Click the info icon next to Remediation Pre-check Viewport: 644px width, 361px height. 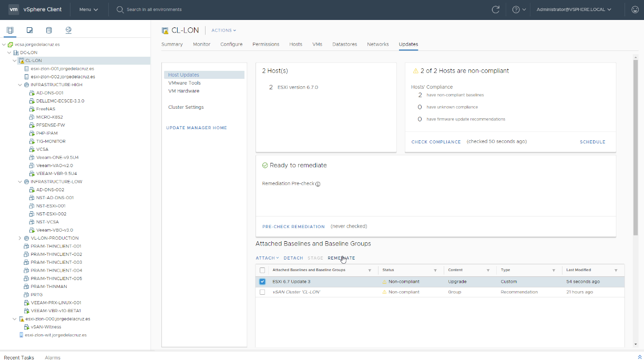tap(318, 184)
